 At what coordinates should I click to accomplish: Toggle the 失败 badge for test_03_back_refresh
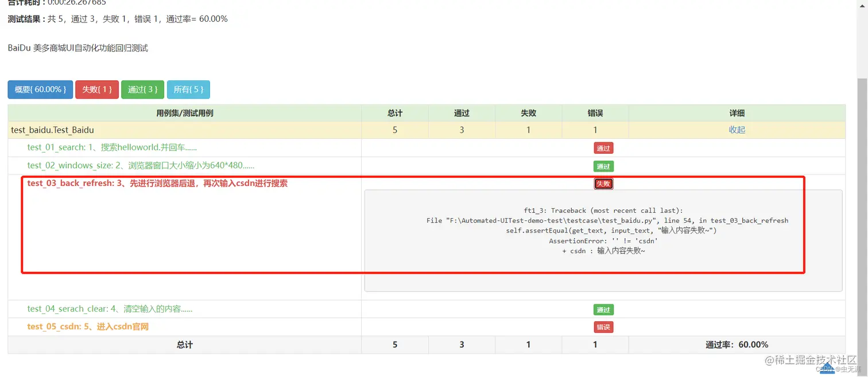point(603,184)
